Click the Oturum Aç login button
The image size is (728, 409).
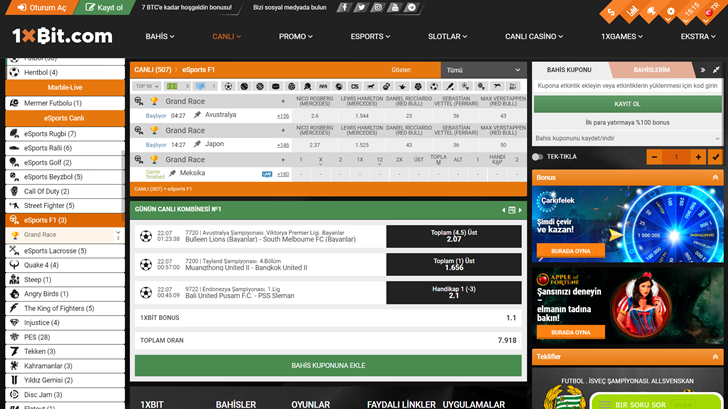pos(42,7)
